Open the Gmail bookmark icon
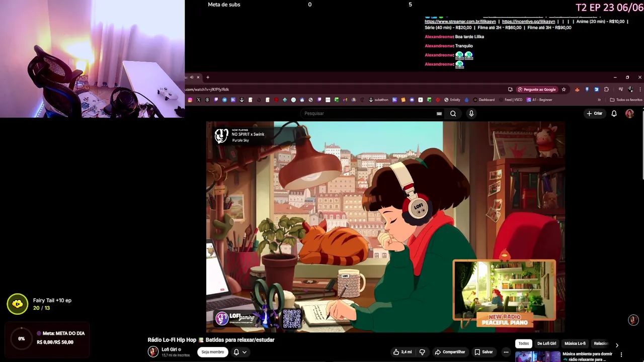 tap(345, 100)
